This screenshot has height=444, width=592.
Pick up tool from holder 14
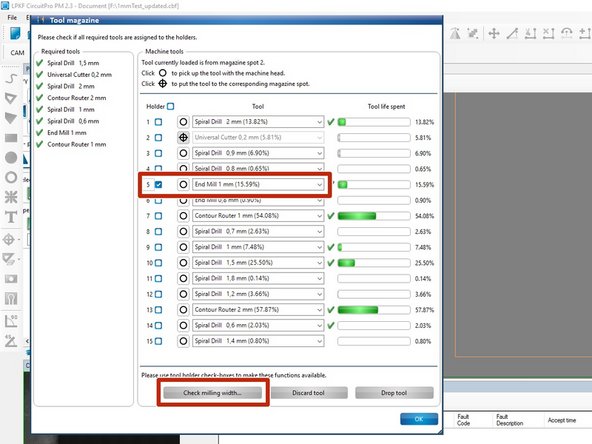pos(183,325)
